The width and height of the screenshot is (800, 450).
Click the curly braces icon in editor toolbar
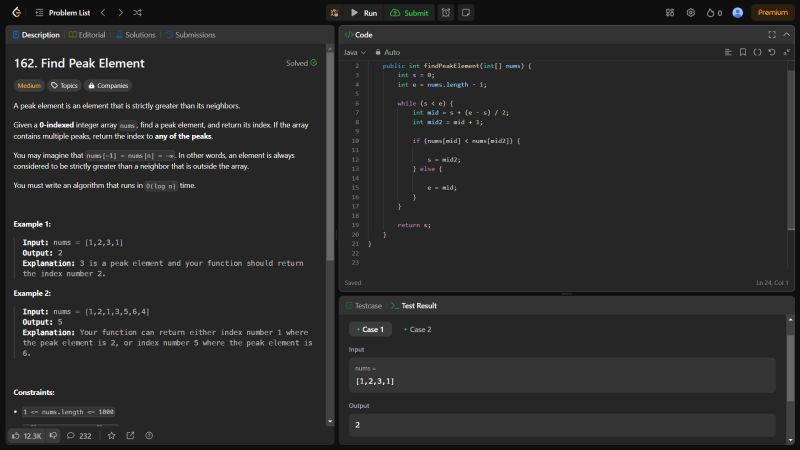coord(757,52)
